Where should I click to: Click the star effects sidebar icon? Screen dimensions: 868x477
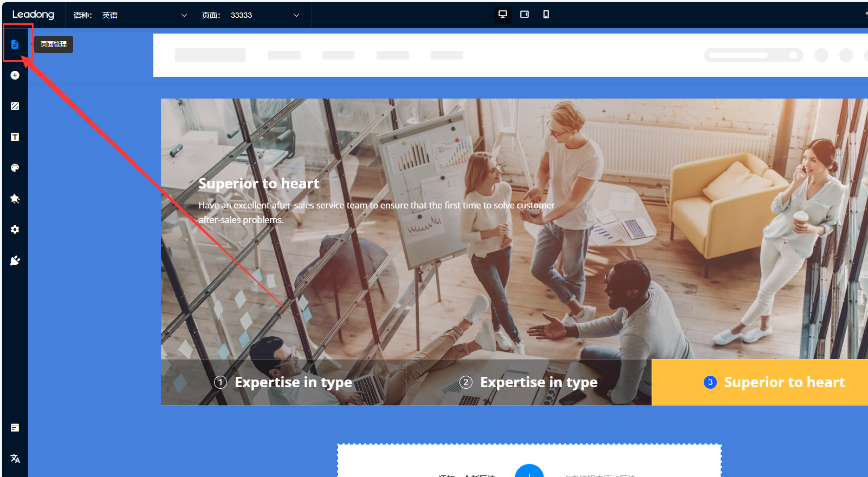click(x=15, y=199)
